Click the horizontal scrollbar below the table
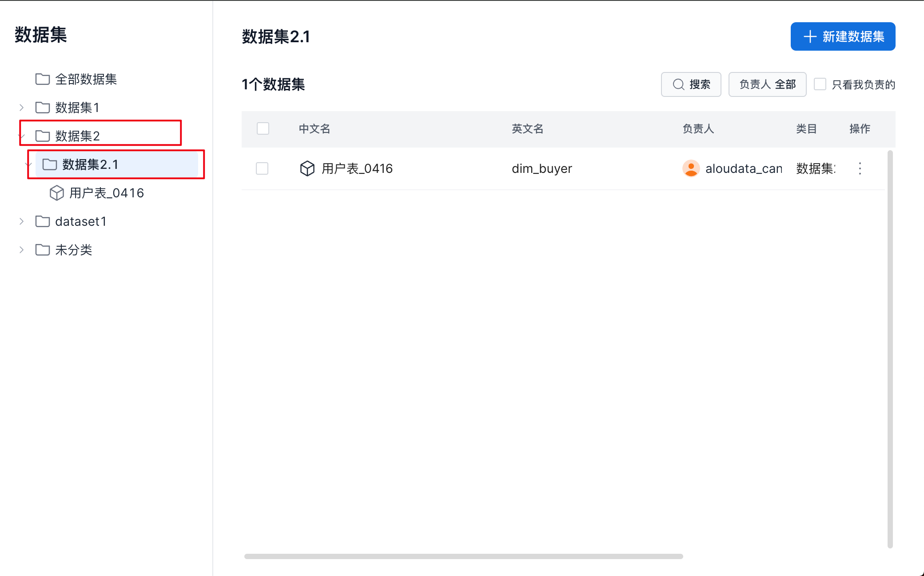This screenshot has width=924, height=576. pyautogui.click(x=463, y=556)
